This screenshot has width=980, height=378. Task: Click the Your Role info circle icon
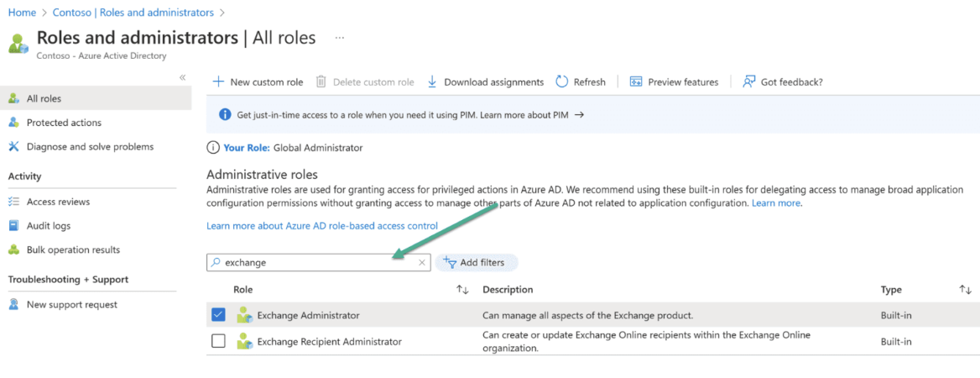pyautogui.click(x=212, y=149)
